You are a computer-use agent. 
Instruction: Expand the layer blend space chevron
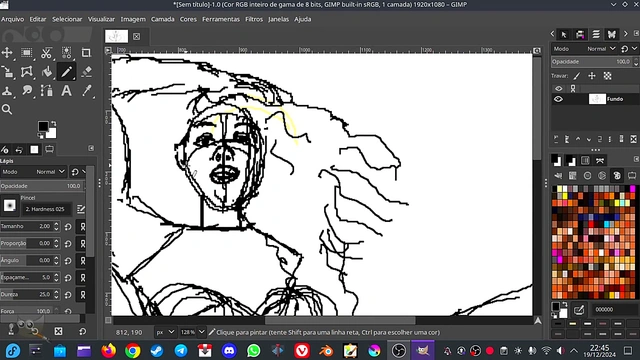(x=634, y=49)
